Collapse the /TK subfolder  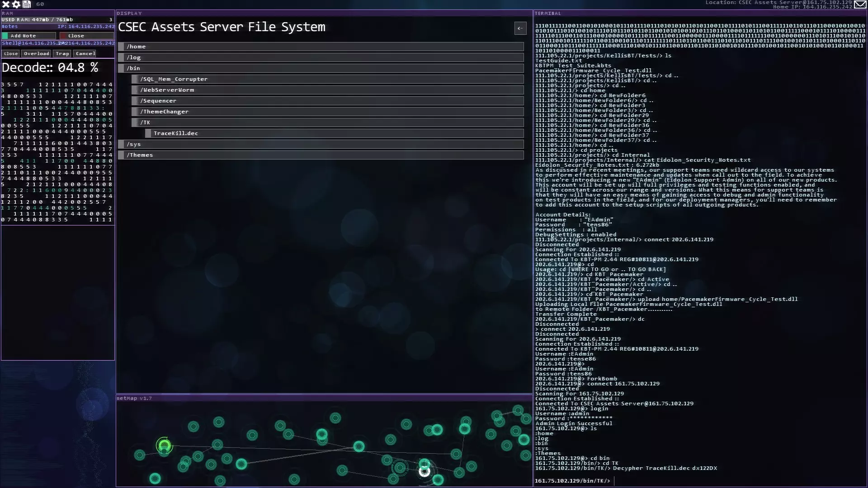(328, 122)
